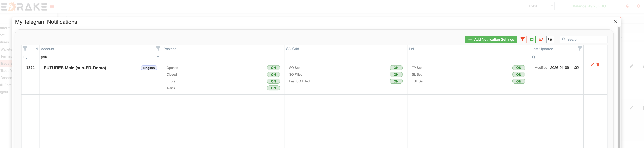644x148 pixels.
Task: Refresh the notifications grid
Action: [541, 39]
